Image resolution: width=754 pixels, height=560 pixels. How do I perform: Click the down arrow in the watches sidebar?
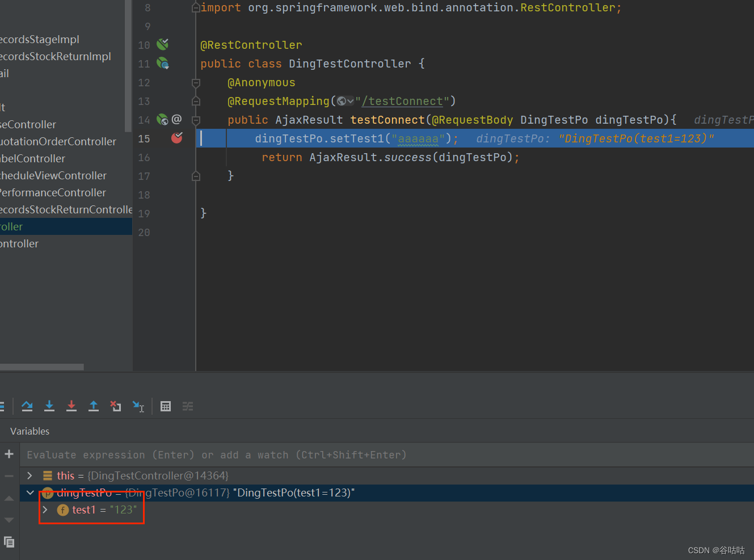click(x=9, y=520)
